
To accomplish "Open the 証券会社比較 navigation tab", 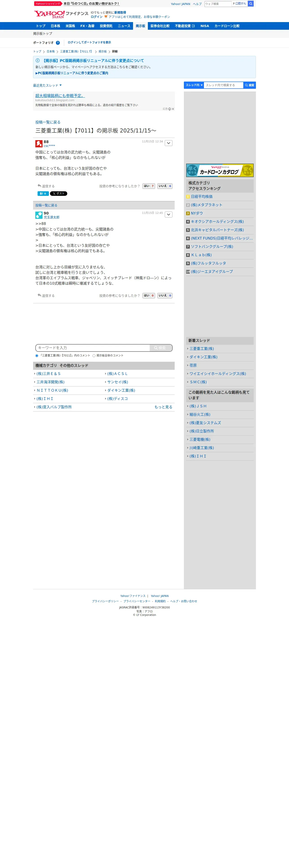I will click(x=160, y=26).
